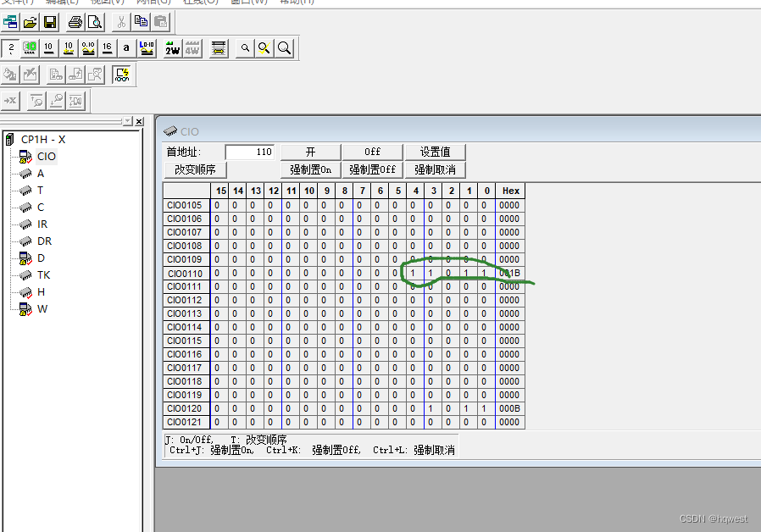This screenshot has height=532, width=761.
Task: Click the scissors cut icon
Action: (x=121, y=22)
